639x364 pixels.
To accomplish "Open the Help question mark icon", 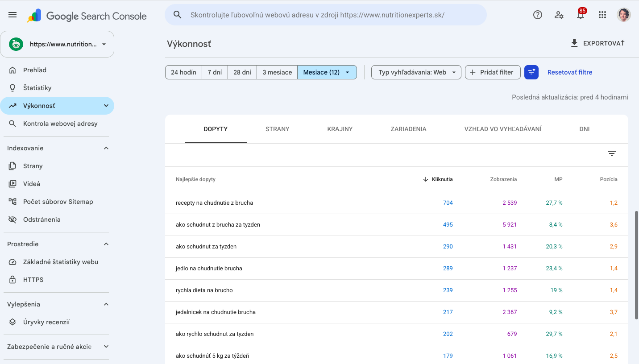I will coord(538,15).
